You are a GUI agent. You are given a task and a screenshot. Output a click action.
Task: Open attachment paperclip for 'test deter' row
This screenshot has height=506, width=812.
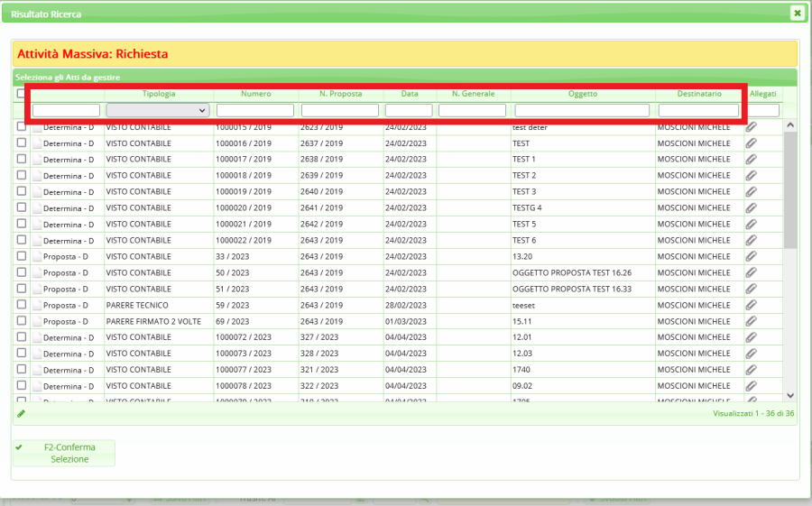(x=751, y=127)
